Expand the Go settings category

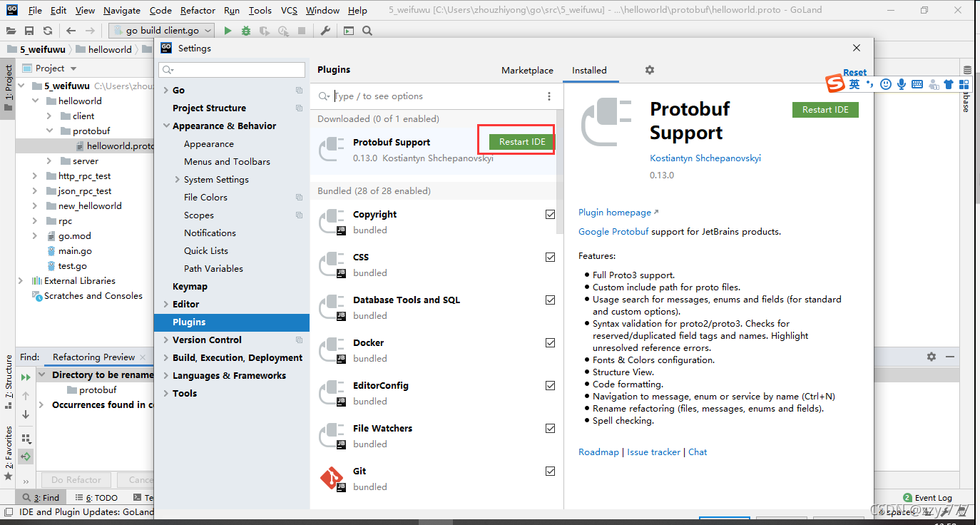pos(165,91)
